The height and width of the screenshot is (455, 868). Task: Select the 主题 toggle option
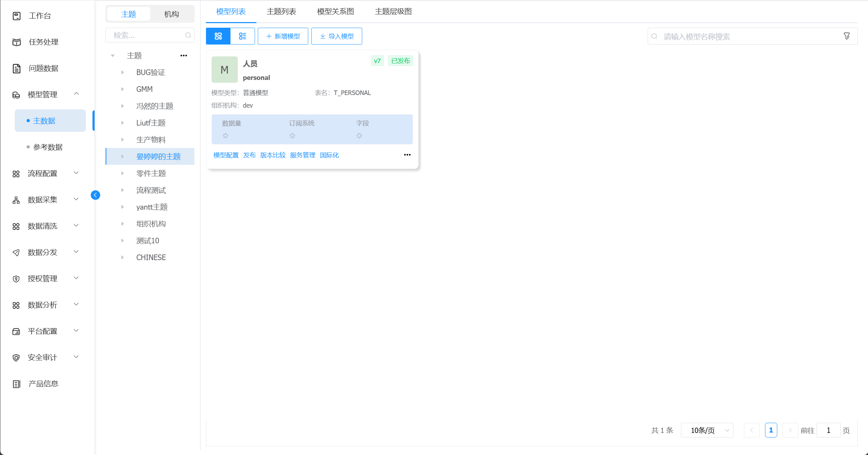point(129,14)
